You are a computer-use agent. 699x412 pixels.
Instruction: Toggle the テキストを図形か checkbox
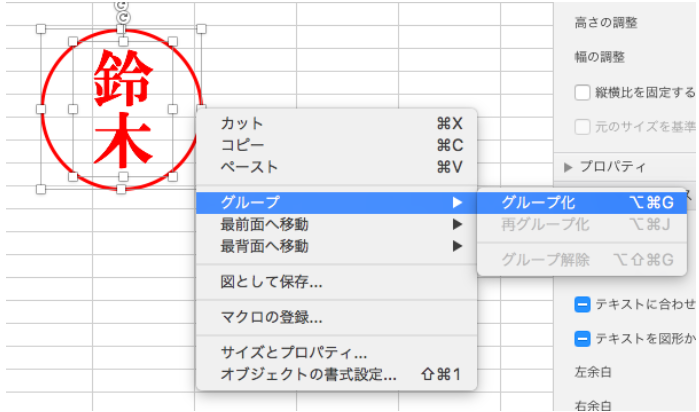pyautogui.click(x=582, y=339)
